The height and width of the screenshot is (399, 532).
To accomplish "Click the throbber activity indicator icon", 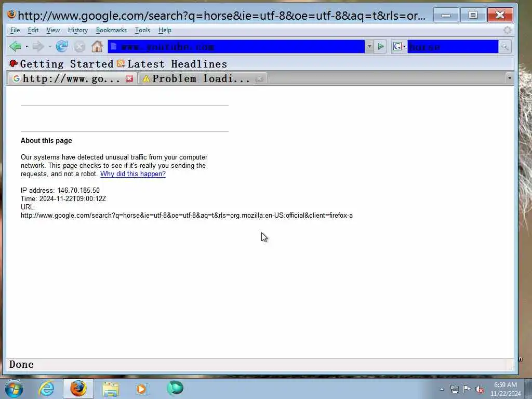I will click(x=507, y=30).
